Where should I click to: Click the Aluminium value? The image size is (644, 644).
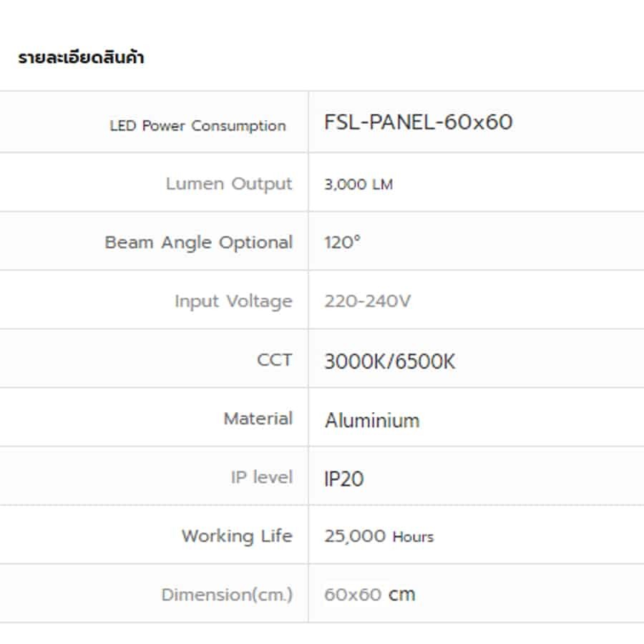point(372,420)
